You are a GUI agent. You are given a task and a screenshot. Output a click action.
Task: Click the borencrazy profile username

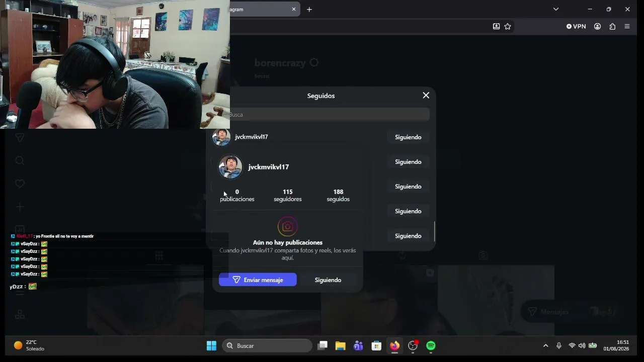click(280, 63)
